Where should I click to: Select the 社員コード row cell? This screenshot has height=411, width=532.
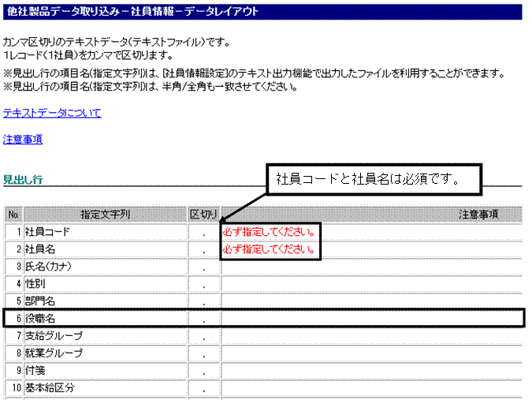[106, 232]
